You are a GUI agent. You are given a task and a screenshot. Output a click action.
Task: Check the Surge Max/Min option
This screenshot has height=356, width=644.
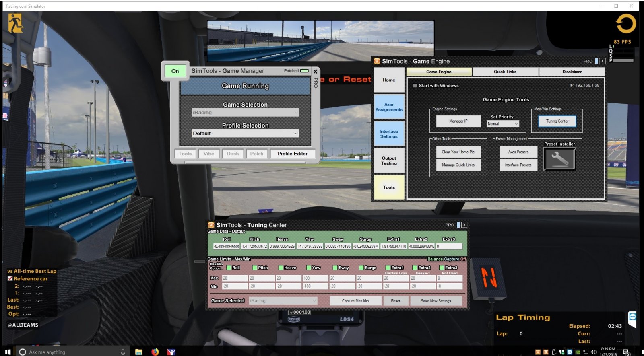(361, 268)
